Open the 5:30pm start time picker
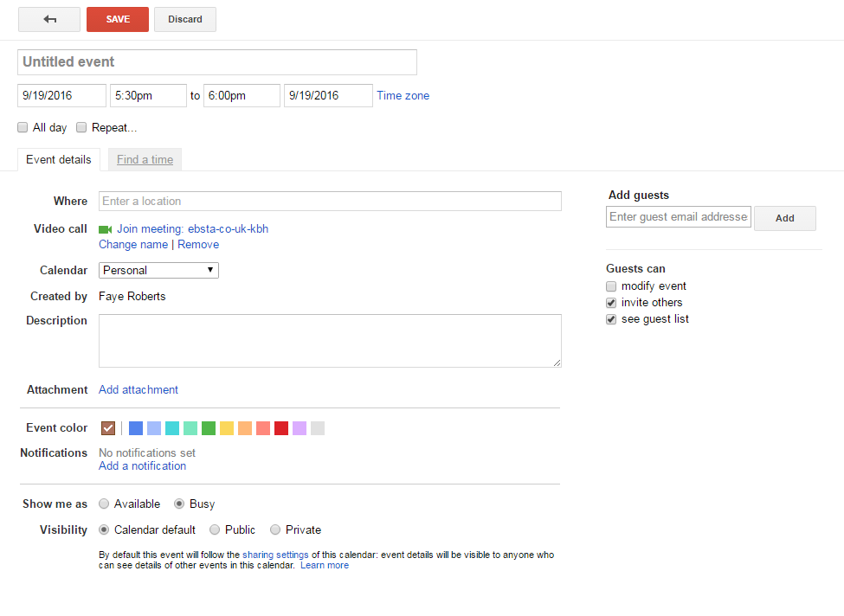Image resolution: width=844 pixels, height=616 pixels. (148, 95)
